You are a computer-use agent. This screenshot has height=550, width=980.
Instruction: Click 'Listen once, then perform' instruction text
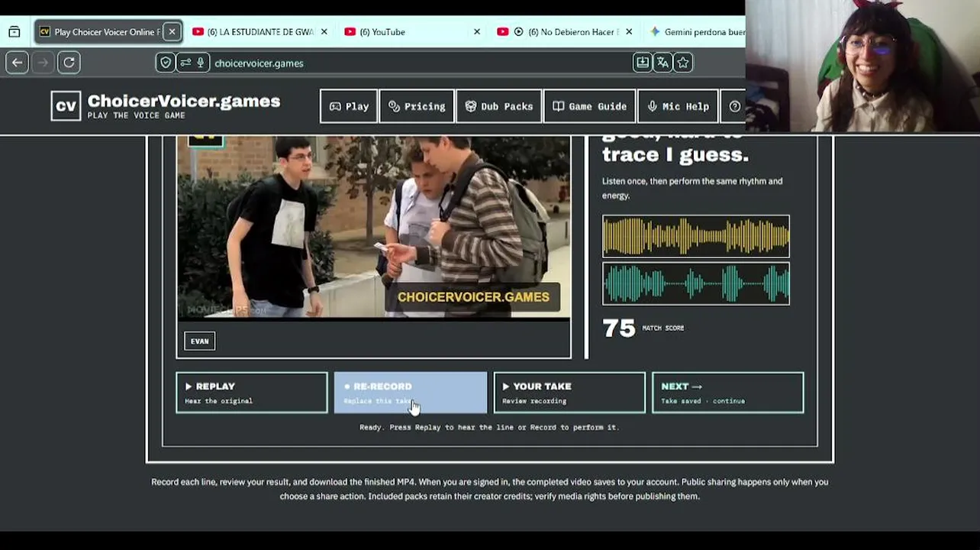tap(692, 188)
